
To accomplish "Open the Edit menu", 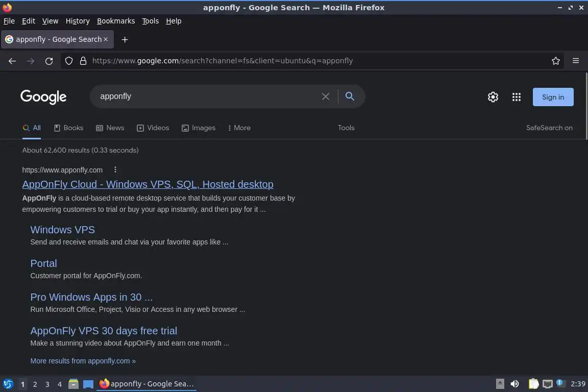I will click(29, 21).
